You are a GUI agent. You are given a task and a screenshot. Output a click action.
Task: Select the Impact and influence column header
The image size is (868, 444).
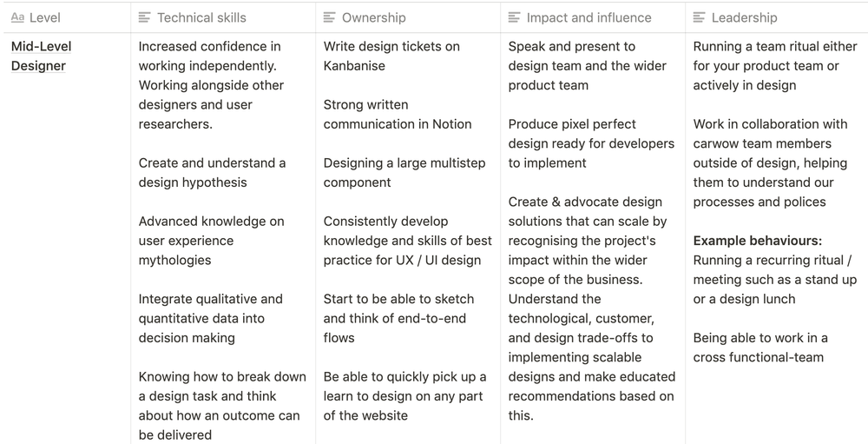[593, 17]
